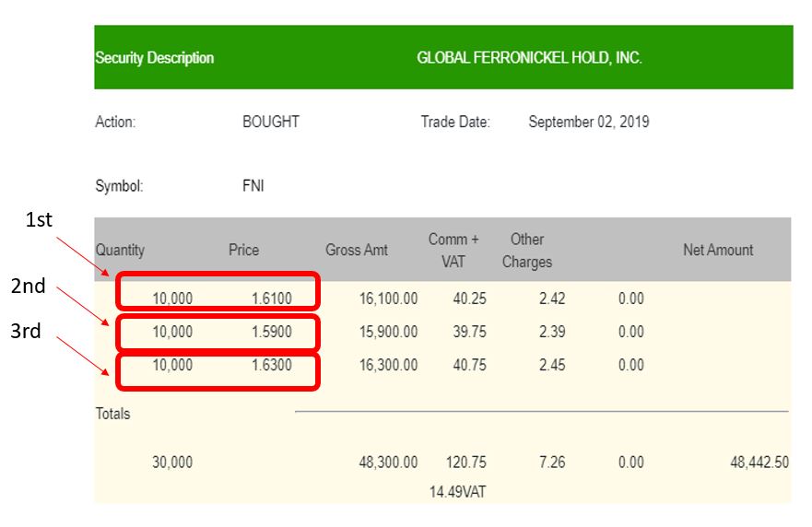
Task: Select quantity 10,000 in the 1.6100 row
Action: pyautogui.click(x=172, y=299)
